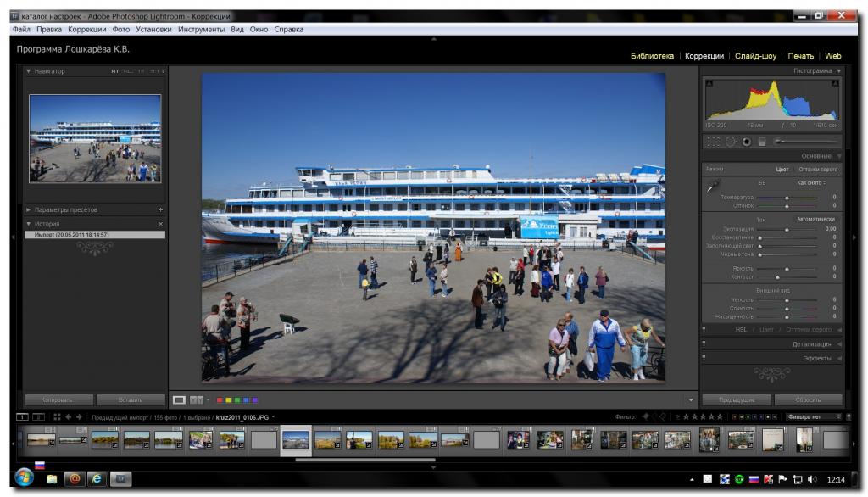868x497 pixels.
Task: Switch treatment to Оттенки серого
Action: [x=817, y=170]
